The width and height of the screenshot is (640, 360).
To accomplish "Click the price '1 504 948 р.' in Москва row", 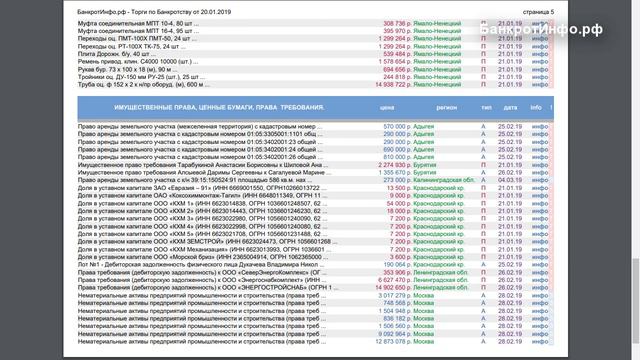I will tap(395, 311).
